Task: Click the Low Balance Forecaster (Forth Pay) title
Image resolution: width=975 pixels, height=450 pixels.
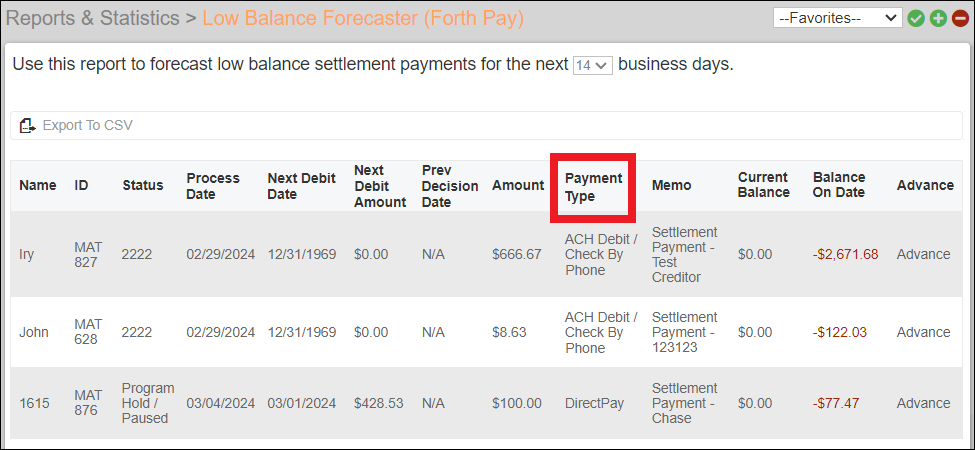Action: [363, 18]
